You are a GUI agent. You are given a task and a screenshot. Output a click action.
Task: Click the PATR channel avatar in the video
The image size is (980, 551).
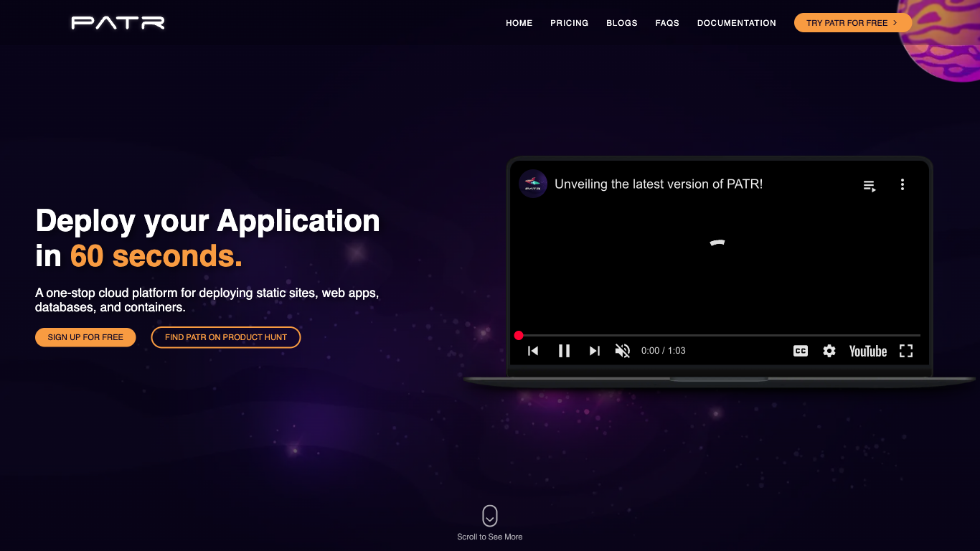pyautogui.click(x=533, y=184)
